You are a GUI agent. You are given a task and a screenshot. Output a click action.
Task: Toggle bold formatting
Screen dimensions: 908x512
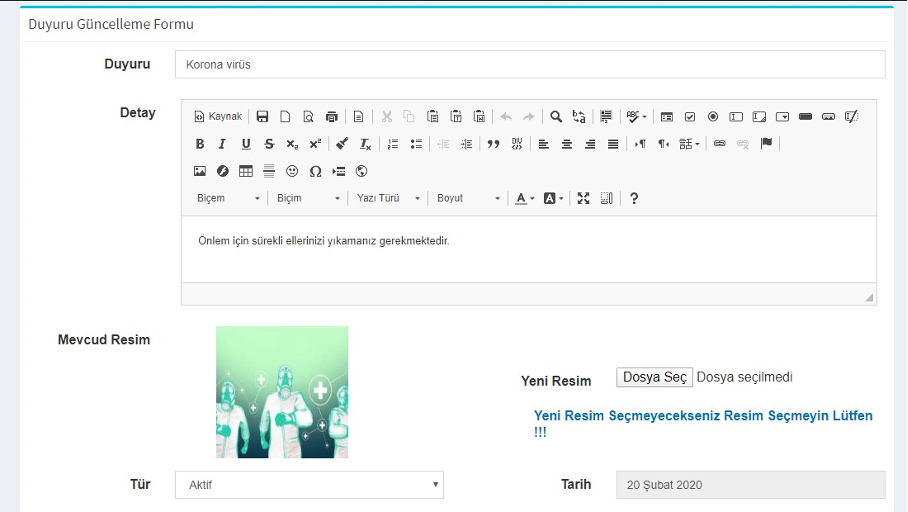coord(200,144)
